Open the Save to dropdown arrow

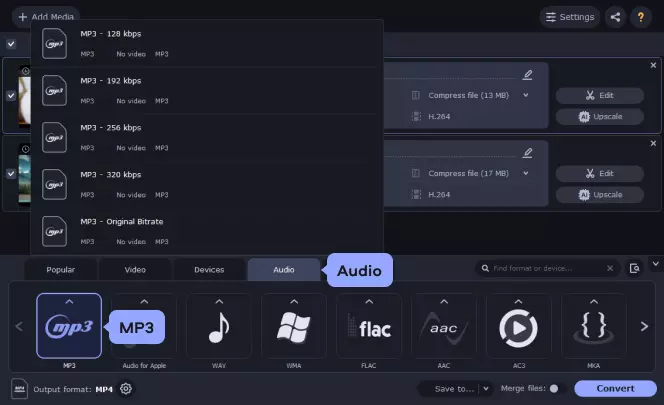click(x=486, y=388)
